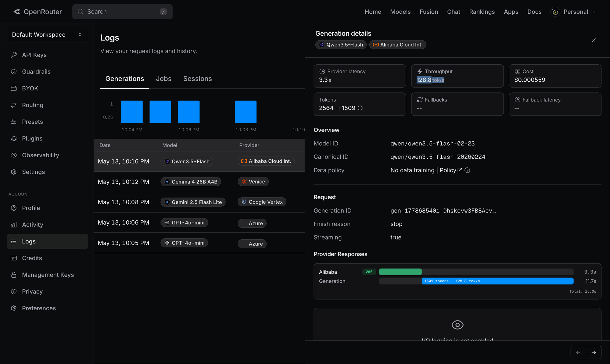Click the Throughput lightning icon
The width and height of the screenshot is (610, 364).
[420, 71]
